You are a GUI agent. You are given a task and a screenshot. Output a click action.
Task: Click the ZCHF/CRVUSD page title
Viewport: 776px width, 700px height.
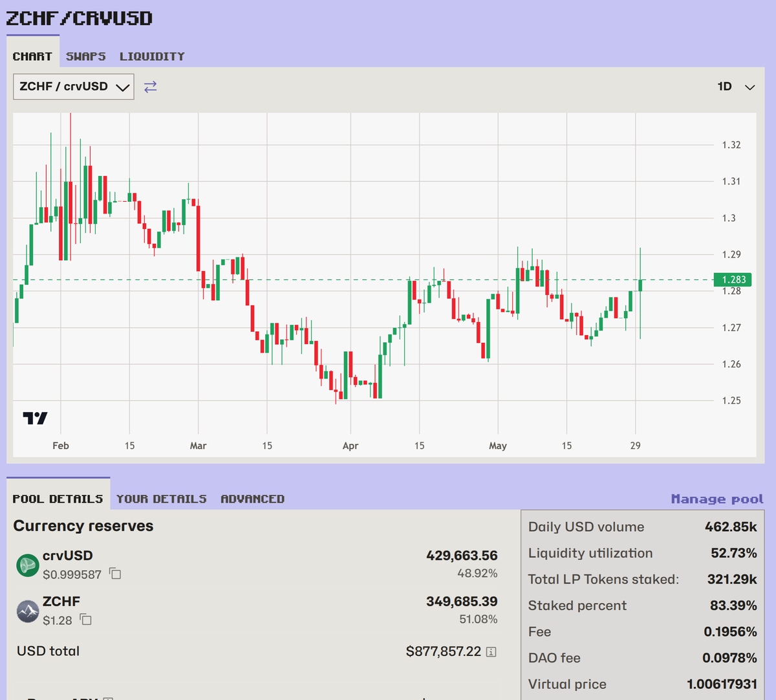79,17
